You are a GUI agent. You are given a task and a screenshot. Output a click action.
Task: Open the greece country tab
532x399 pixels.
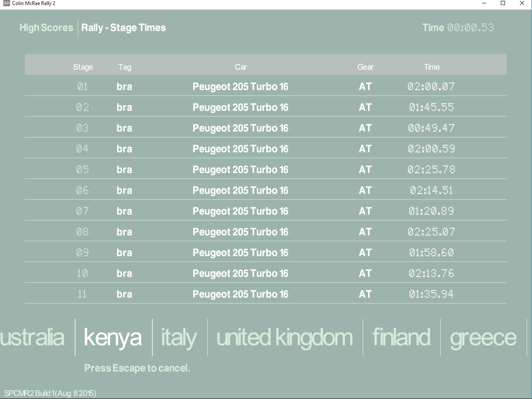pos(483,338)
